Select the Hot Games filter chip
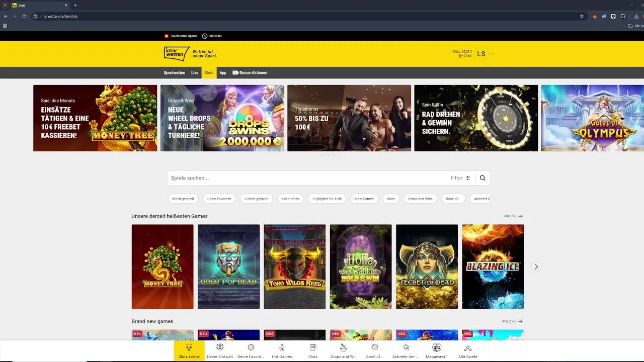Image resolution: width=644 pixels, height=362 pixels. pyautogui.click(x=290, y=199)
